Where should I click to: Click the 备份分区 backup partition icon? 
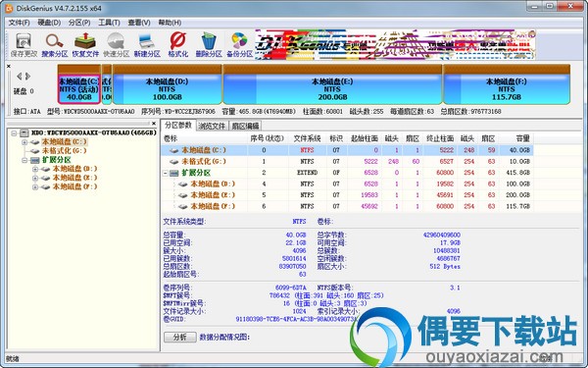239,45
